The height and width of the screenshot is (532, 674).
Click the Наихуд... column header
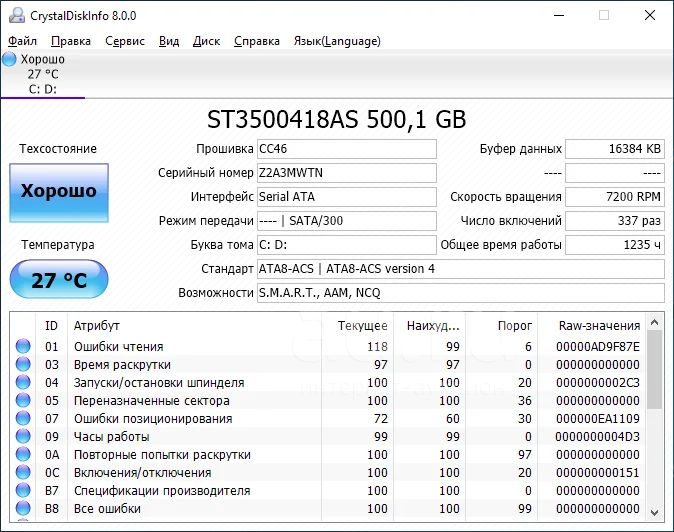click(x=429, y=326)
